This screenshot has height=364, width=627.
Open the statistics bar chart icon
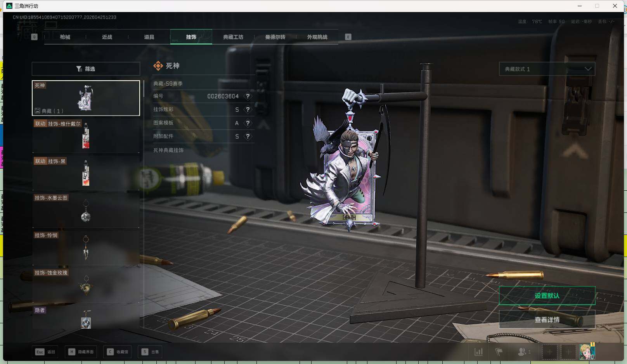(x=479, y=352)
